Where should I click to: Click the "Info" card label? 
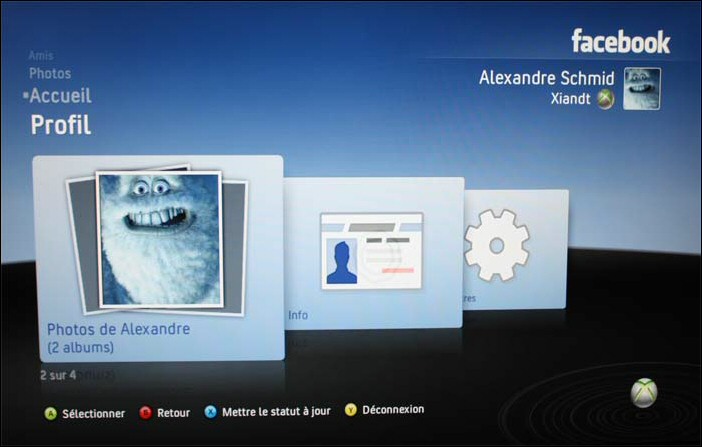pos(298,315)
